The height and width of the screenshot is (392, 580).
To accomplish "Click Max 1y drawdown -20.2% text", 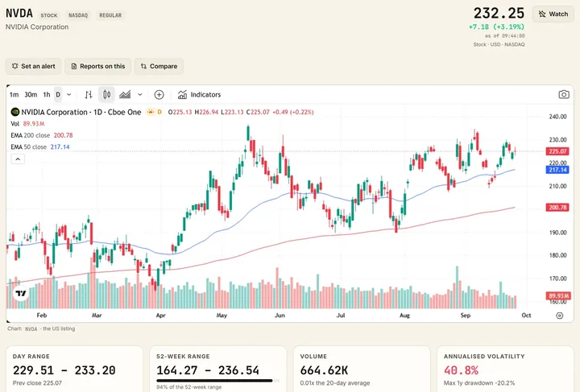I will [479, 383].
